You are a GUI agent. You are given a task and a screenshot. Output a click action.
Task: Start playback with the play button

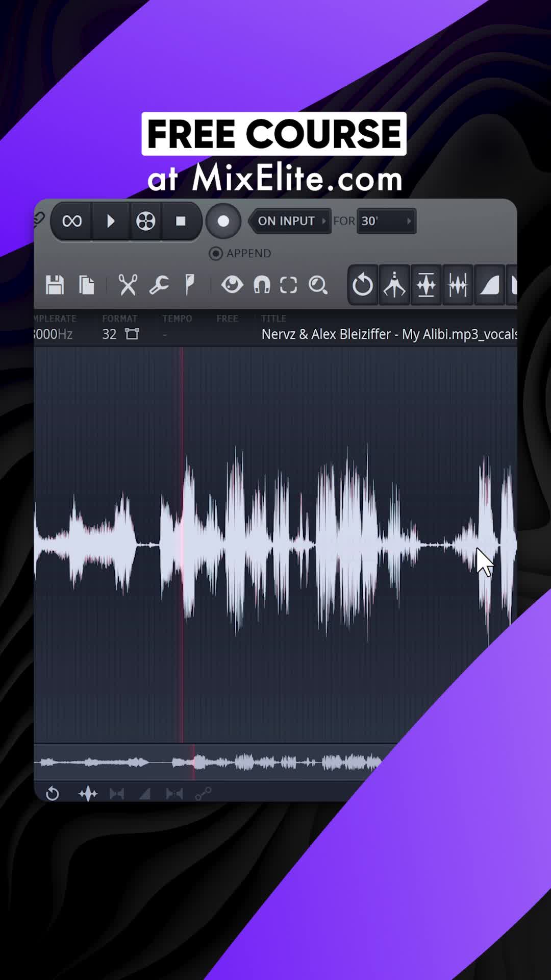click(111, 221)
